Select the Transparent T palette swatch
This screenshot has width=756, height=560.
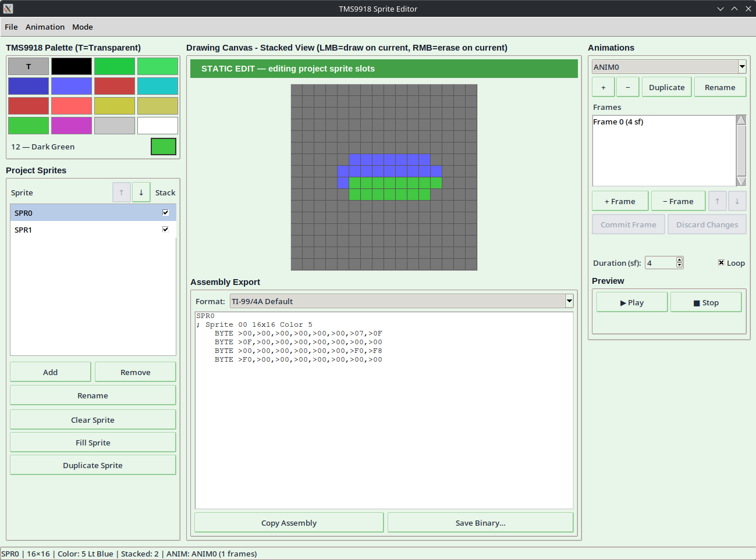coord(29,66)
